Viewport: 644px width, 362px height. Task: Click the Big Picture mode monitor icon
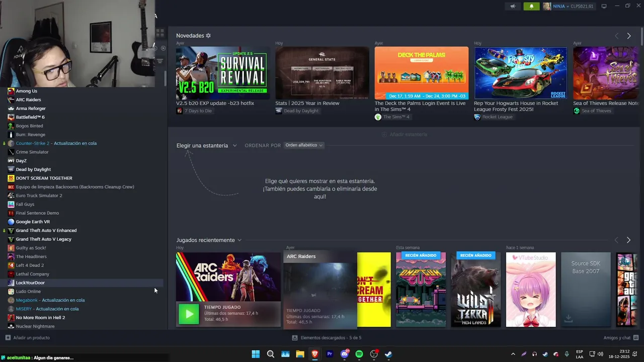click(x=604, y=7)
